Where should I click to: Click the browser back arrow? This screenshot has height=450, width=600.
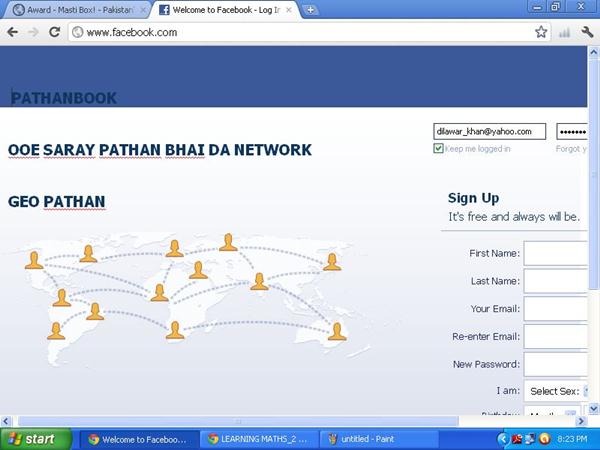[12, 32]
